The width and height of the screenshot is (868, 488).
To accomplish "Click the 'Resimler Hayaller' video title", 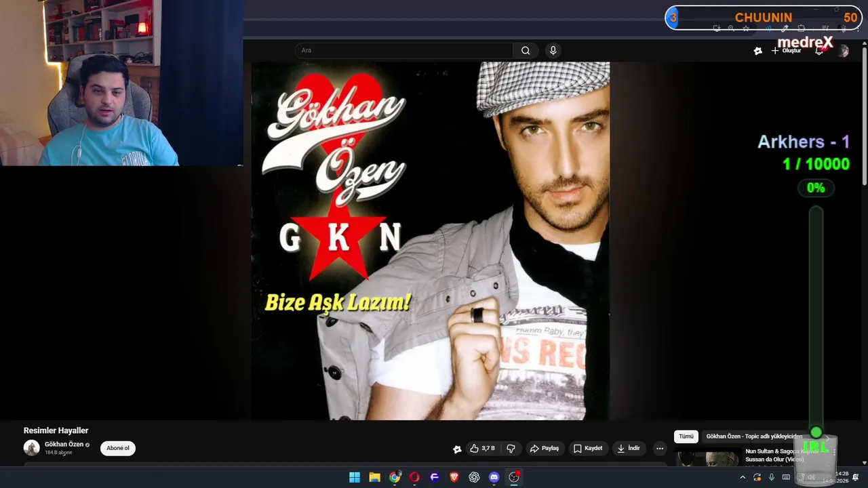I will [56, 430].
